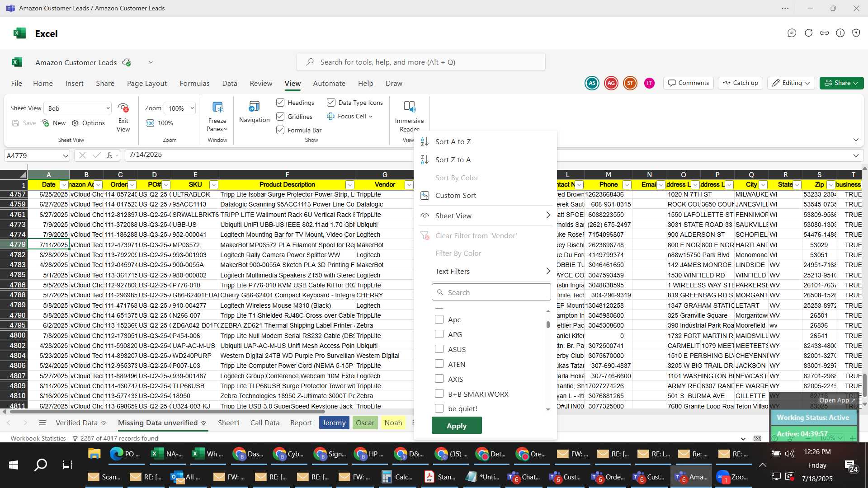Click the Freeze Panes icon

217,108
